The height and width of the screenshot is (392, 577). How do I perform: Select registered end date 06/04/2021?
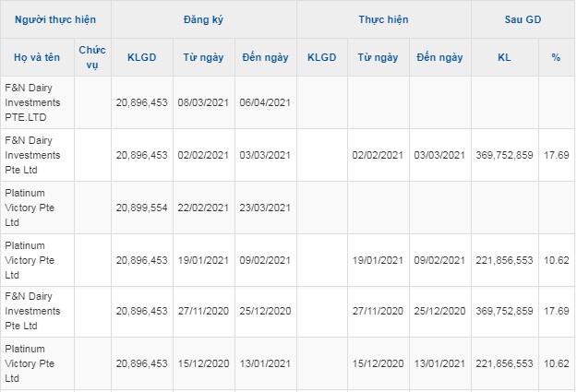click(265, 102)
